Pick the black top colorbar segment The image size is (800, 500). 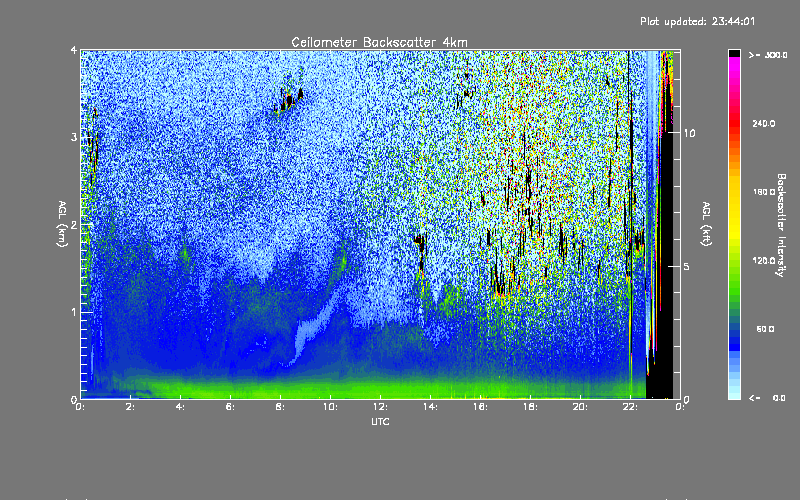pyautogui.click(x=734, y=53)
